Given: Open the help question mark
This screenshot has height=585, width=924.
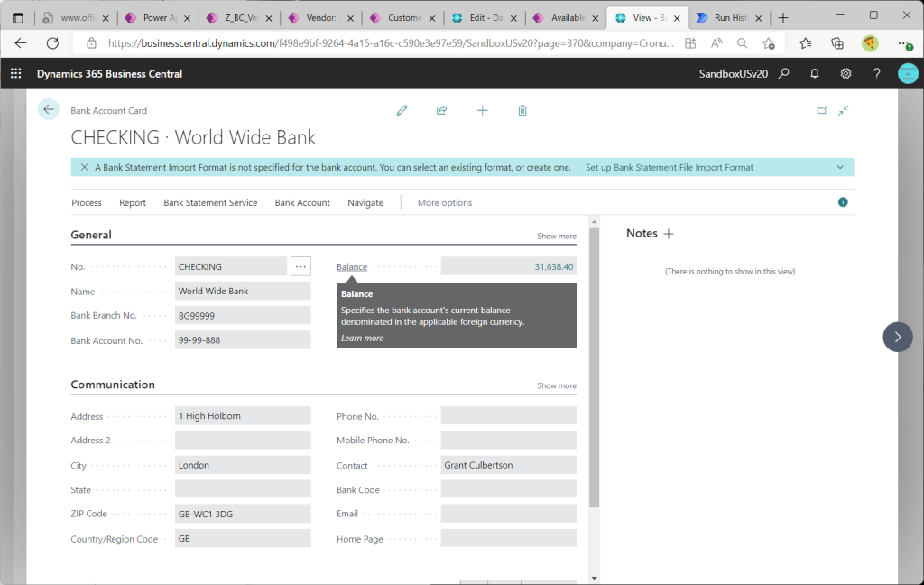Looking at the screenshot, I should tap(877, 74).
